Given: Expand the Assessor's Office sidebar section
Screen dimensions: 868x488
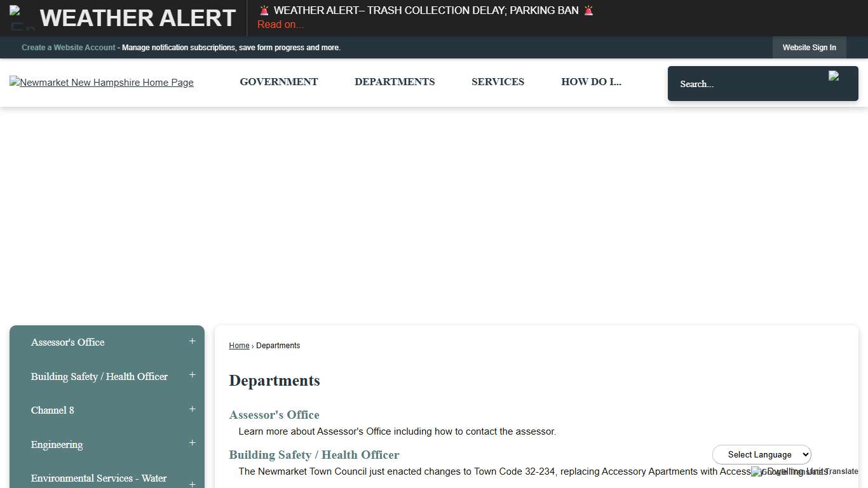Looking at the screenshot, I should 192,341.
